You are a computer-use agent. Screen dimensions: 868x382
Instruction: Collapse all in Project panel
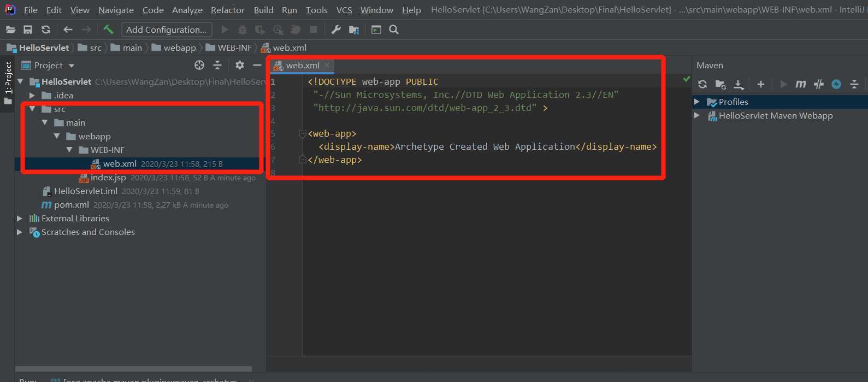click(x=217, y=65)
